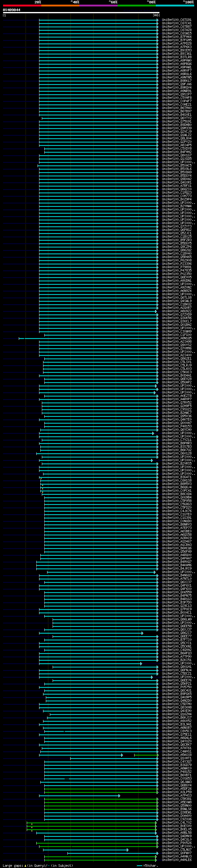The image size is (197, 868).
Task: Open the UniRef100_B5XAC5 sequence entry
Action: (x=176, y=165)
